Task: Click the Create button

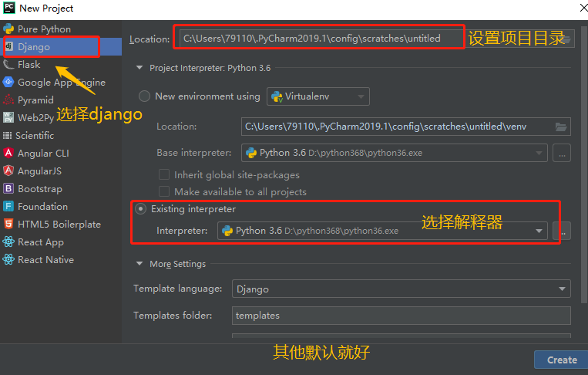Action: [561, 360]
